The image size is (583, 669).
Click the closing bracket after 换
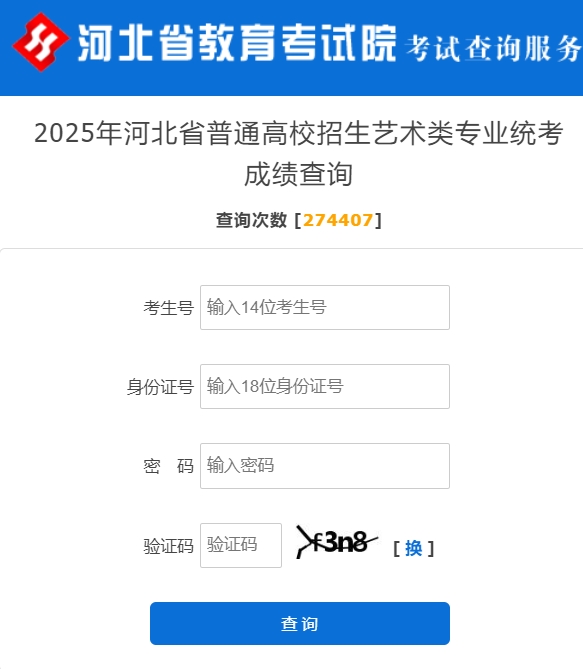431,548
